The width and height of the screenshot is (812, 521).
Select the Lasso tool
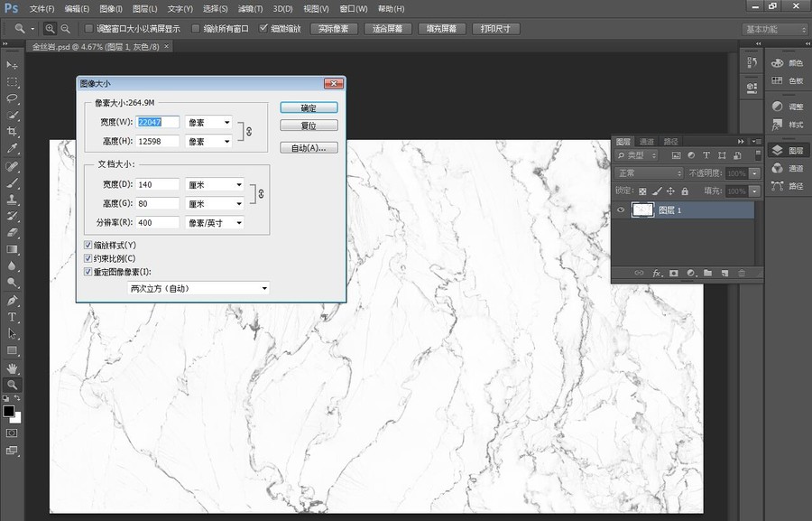12,98
